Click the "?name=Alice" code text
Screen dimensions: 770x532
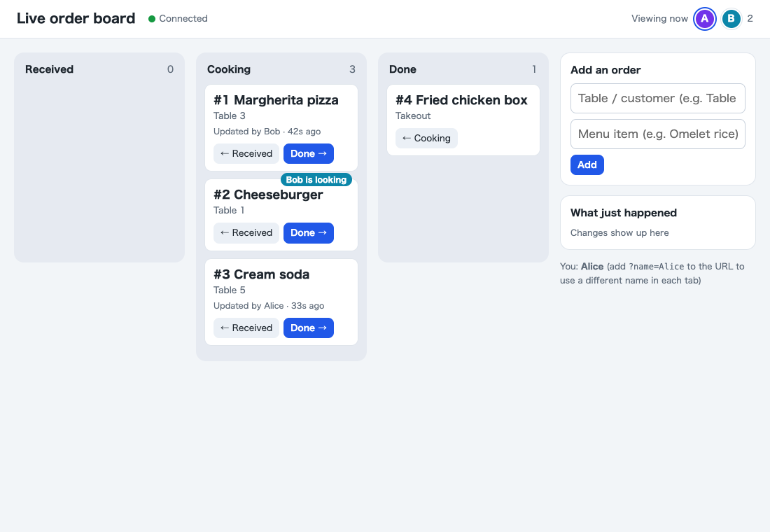[x=656, y=267]
